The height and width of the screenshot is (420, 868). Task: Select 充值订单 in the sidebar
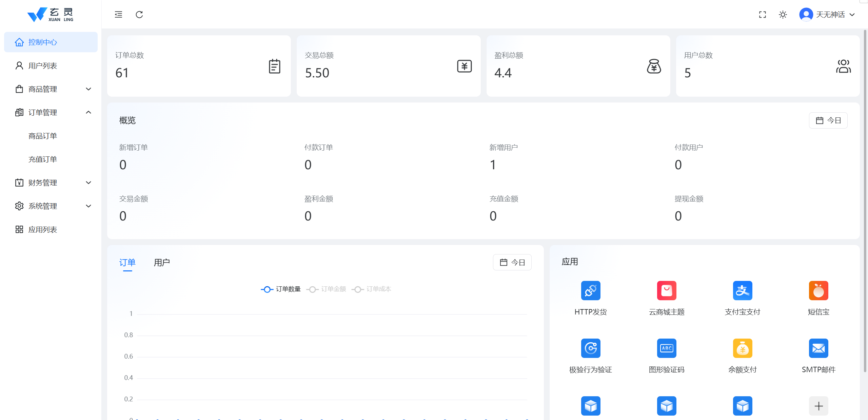pos(43,159)
